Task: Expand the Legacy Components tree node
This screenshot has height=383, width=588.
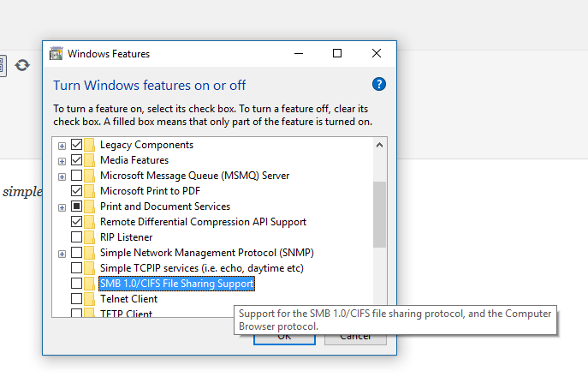Action: (x=62, y=145)
